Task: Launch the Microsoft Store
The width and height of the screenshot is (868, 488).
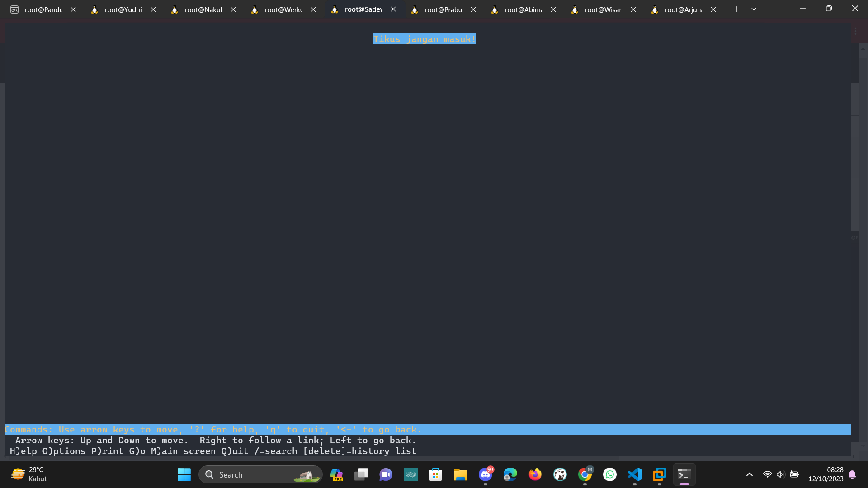Action: tap(435, 475)
